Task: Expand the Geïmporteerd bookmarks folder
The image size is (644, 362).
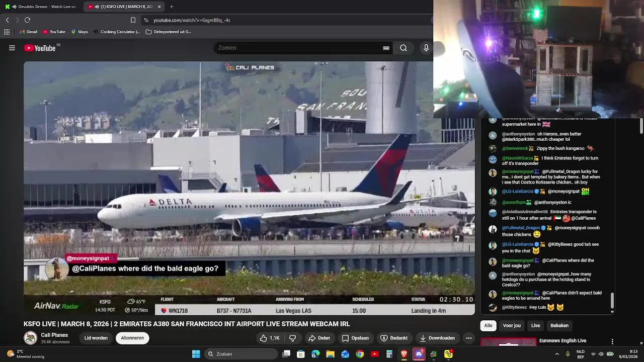Action: 169,32
